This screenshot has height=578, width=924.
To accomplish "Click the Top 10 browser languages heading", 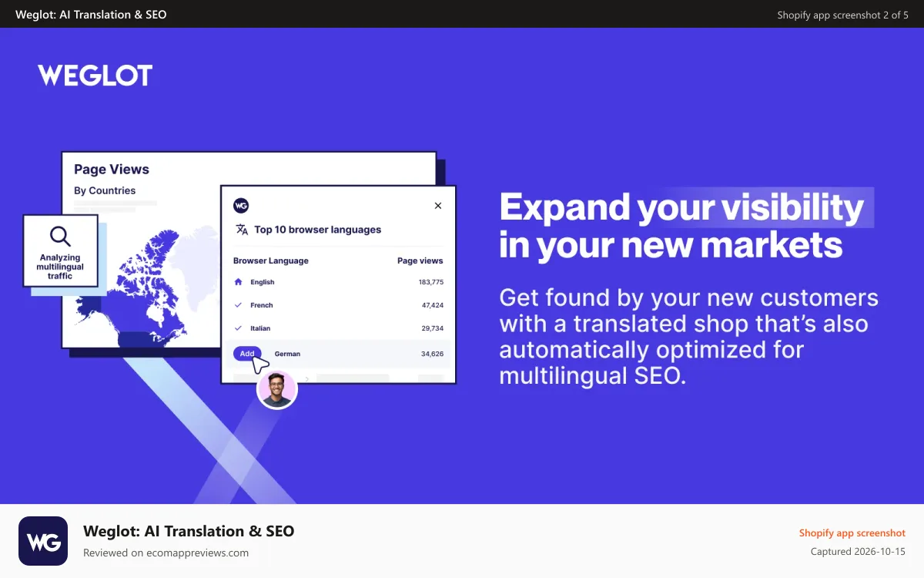I will point(318,230).
